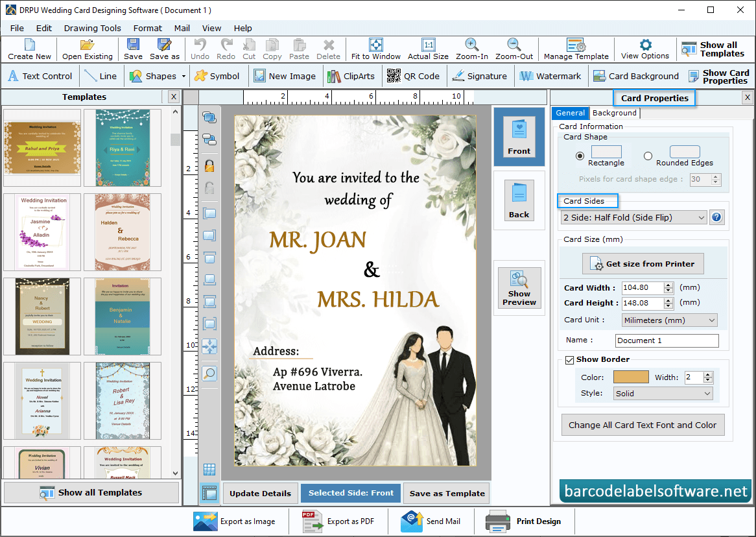Click the Save as icon
Viewport: 756px width, 537px height.
[x=165, y=45]
